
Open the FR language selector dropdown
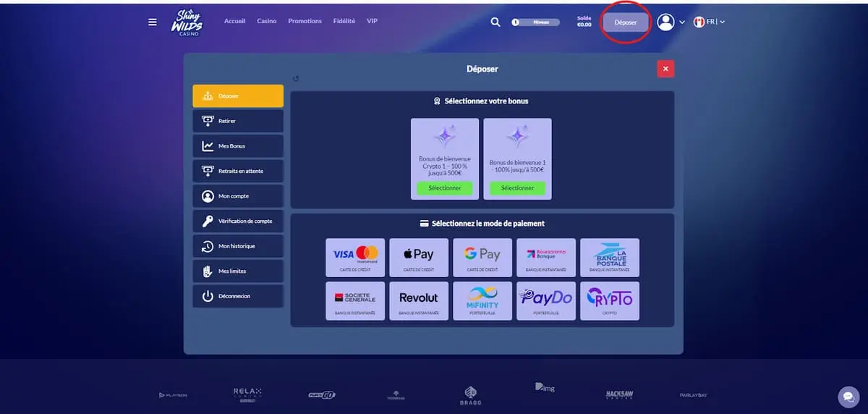[709, 22]
